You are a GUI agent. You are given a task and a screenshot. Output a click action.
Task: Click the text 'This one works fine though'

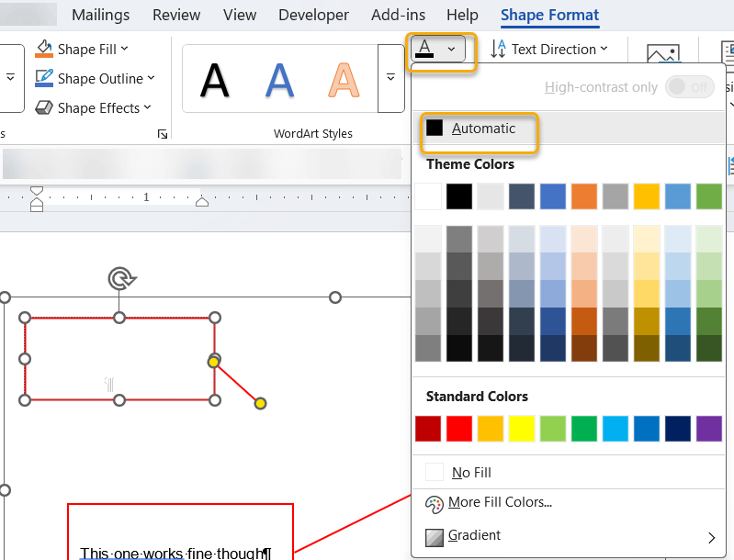[x=172, y=553]
